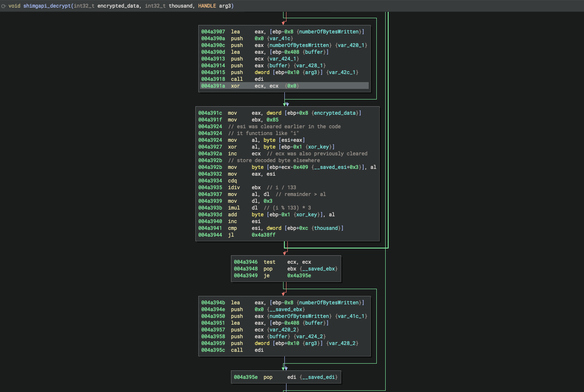Click the cdq instruction at 004a3934

click(232, 181)
